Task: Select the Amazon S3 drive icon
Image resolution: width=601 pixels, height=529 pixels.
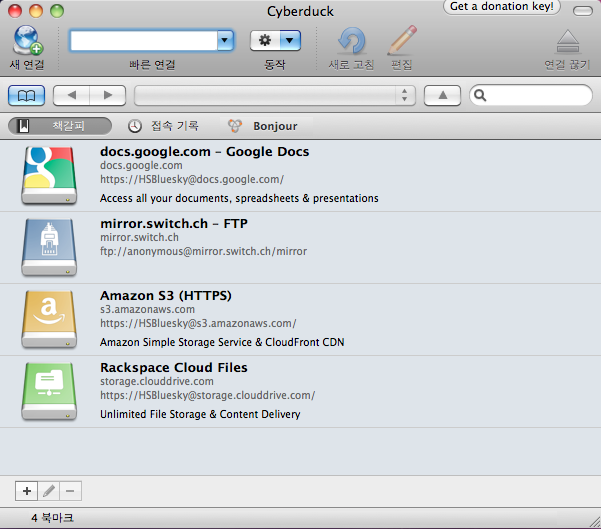Action: pos(50,319)
